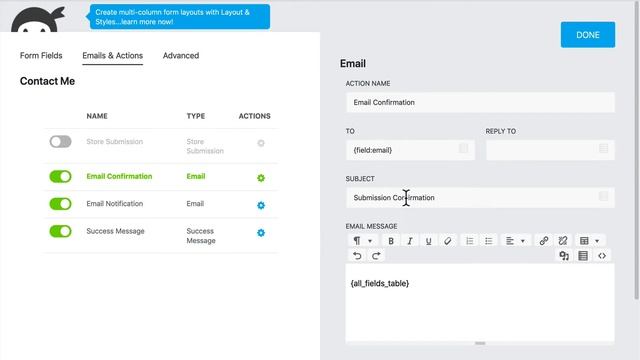The image size is (640, 360).
Task: Click the To field with {field:email}
Action: pyautogui.click(x=410, y=150)
